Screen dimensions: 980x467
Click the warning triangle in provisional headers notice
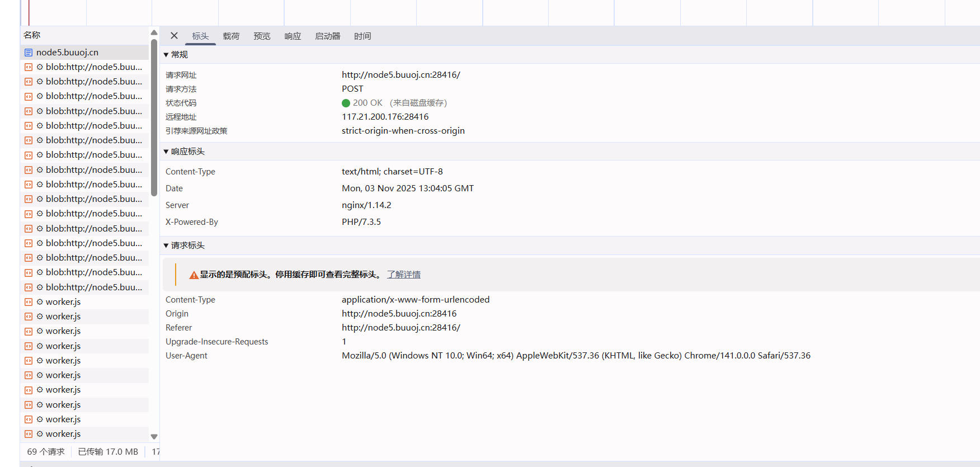click(194, 275)
